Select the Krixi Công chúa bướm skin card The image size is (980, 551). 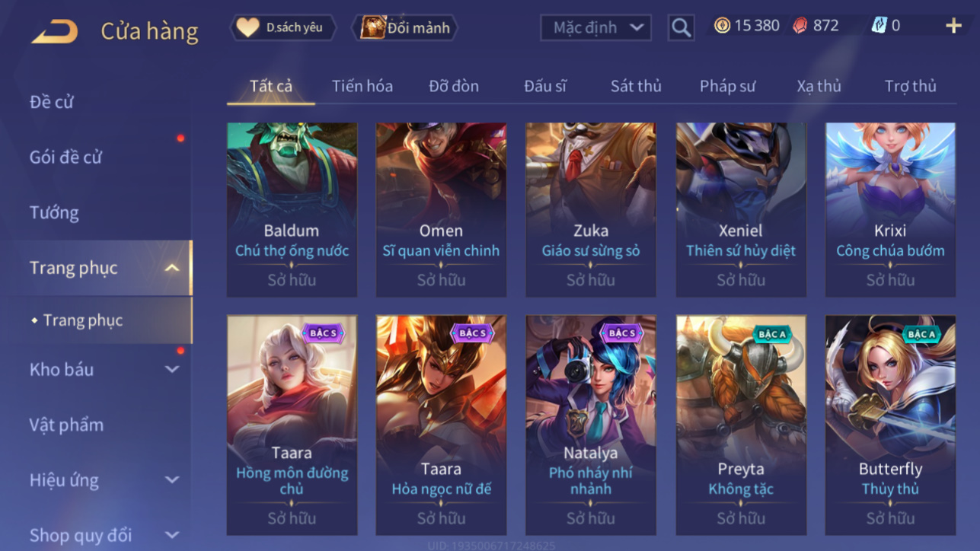pyautogui.click(x=890, y=209)
